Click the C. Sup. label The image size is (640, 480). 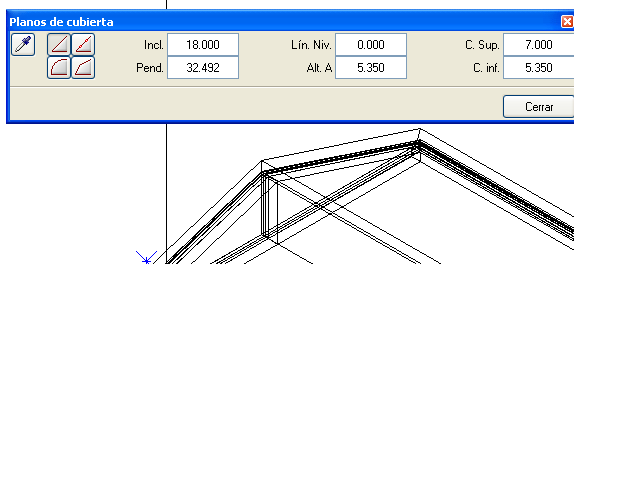pyautogui.click(x=482, y=45)
